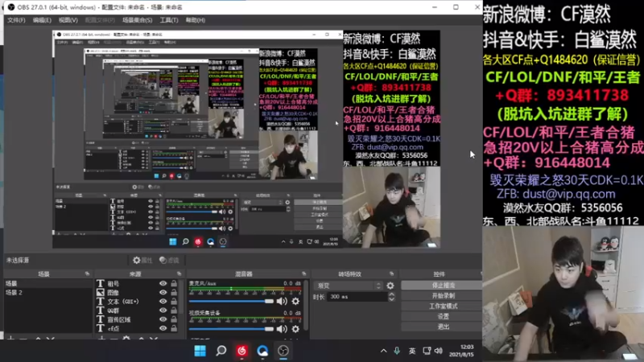The image size is (644, 362).
Task: Mute the 视频采集设备 speaker icon
Action: 281,329
